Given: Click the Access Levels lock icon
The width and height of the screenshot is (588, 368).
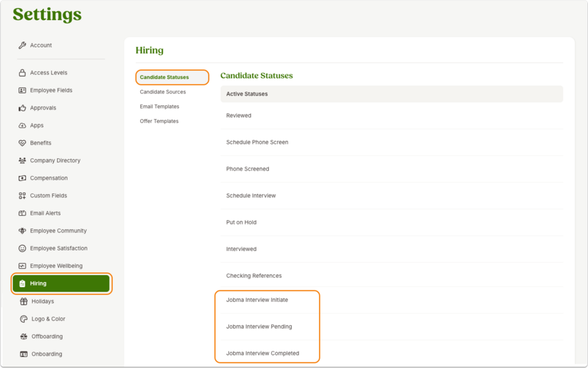Looking at the screenshot, I should point(22,73).
